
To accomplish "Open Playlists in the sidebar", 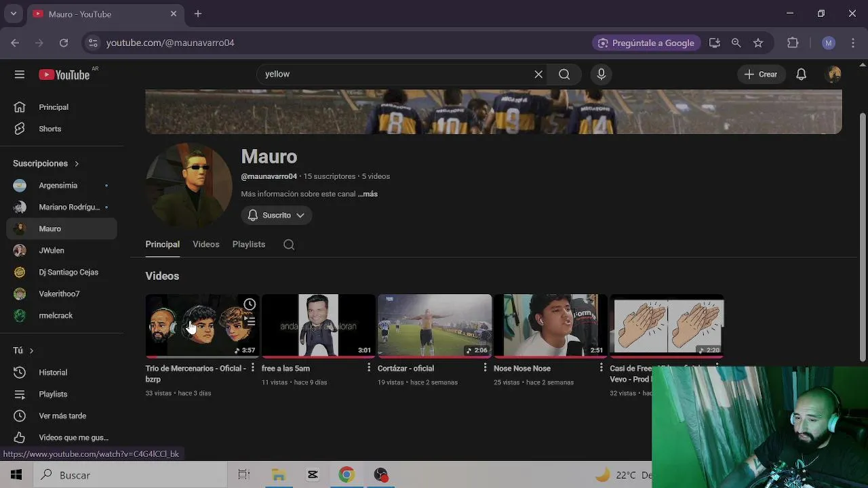I will click(x=62, y=394).
